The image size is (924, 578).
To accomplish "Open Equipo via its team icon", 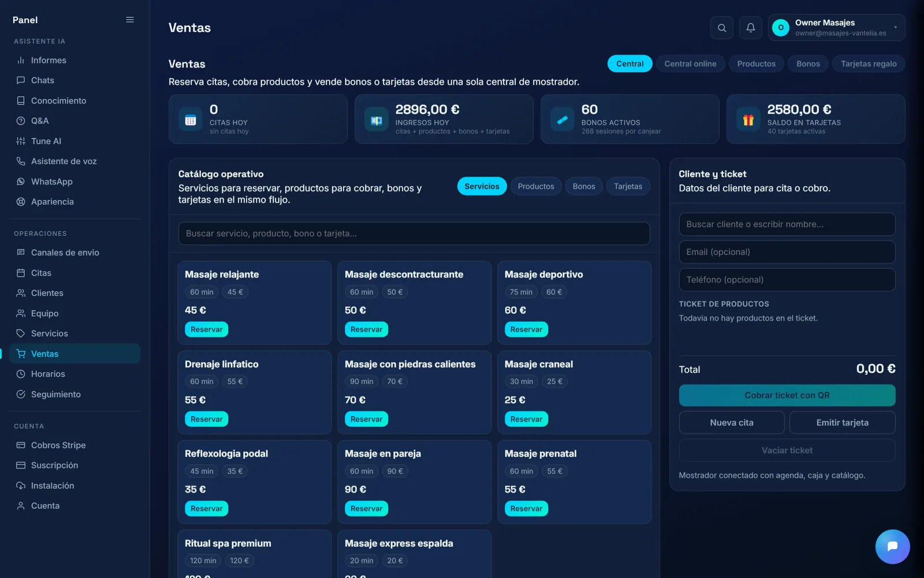I will point(21,313).
